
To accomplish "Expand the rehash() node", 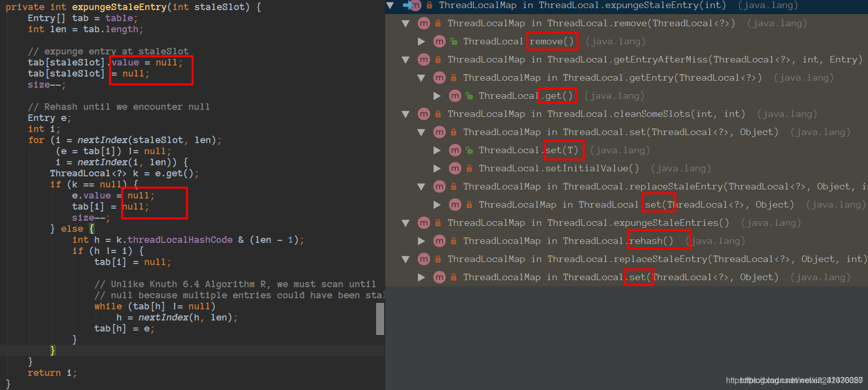I will 421,241.
